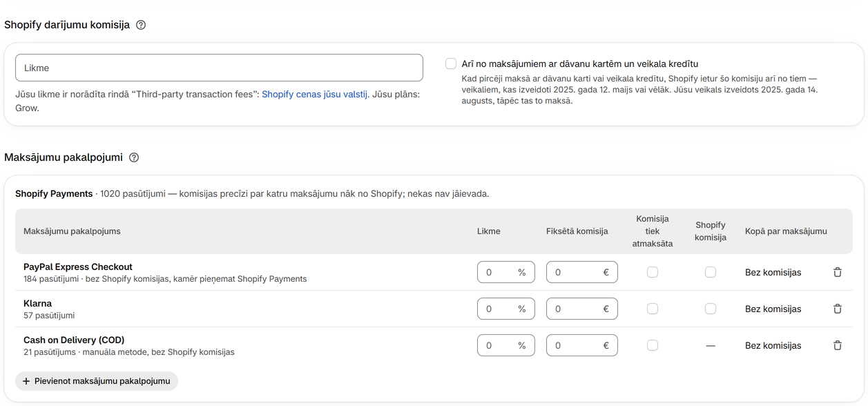Click the Kopā par maksājumu column header

coord(786,231)
